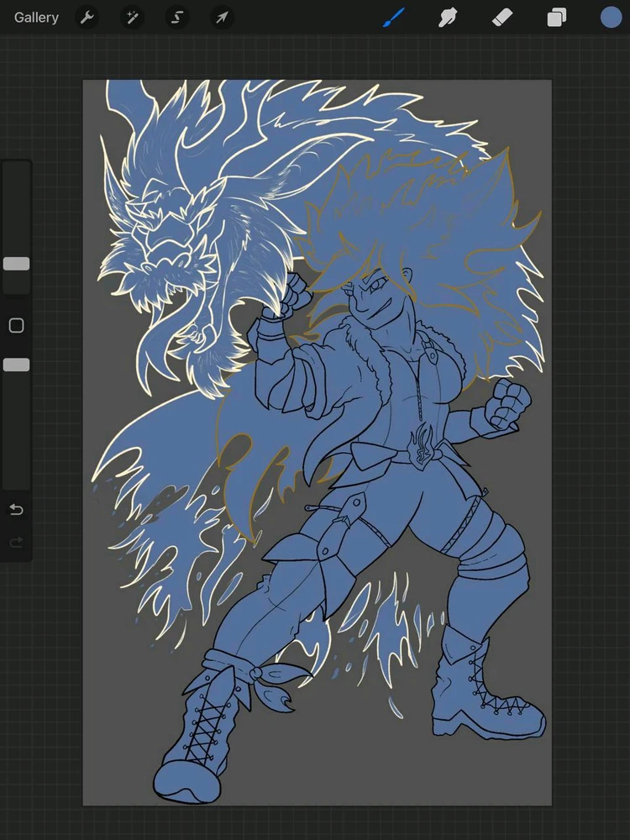Image resolution: width=630 pixels, height=840 pixels.
Task: Open the Layers panel
Action: [557, 18]
